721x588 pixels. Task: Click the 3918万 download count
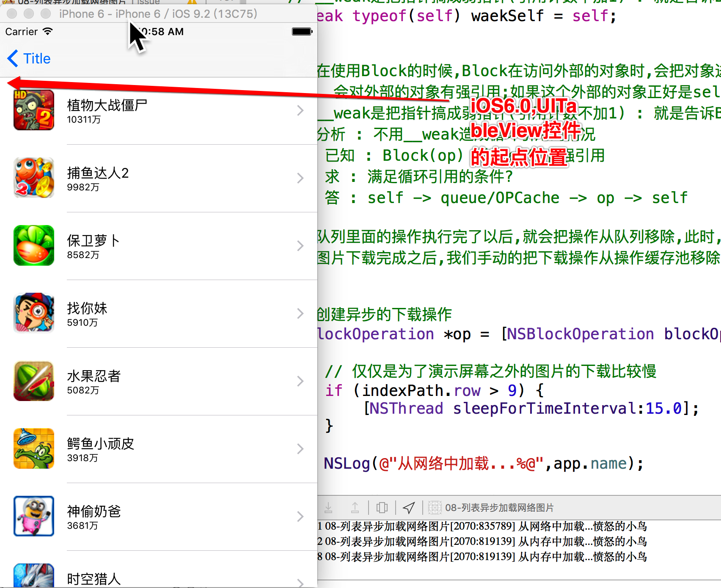coord(83,458)
